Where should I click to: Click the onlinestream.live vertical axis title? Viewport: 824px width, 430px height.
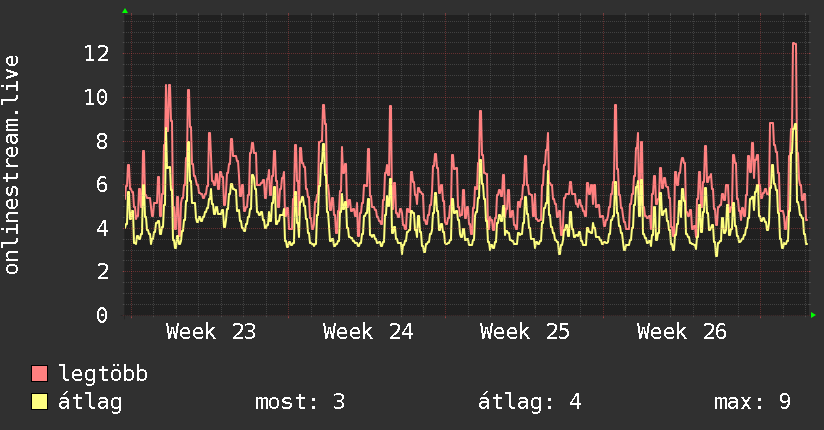tap(11, 165)
